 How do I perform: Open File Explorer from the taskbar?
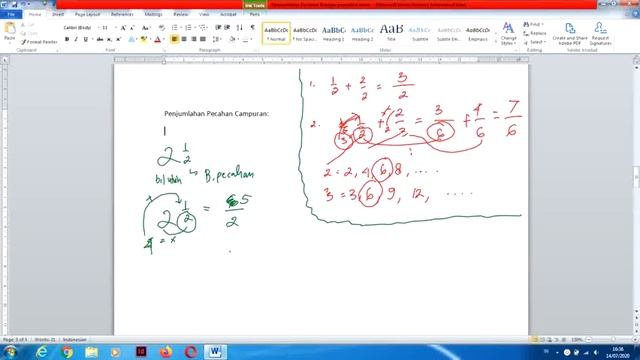(x=91, y=352)
